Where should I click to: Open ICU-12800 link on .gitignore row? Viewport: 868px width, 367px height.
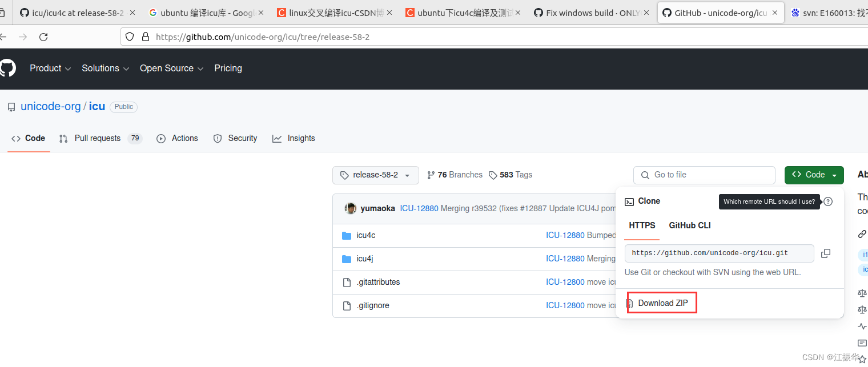[x=565, y=306]
